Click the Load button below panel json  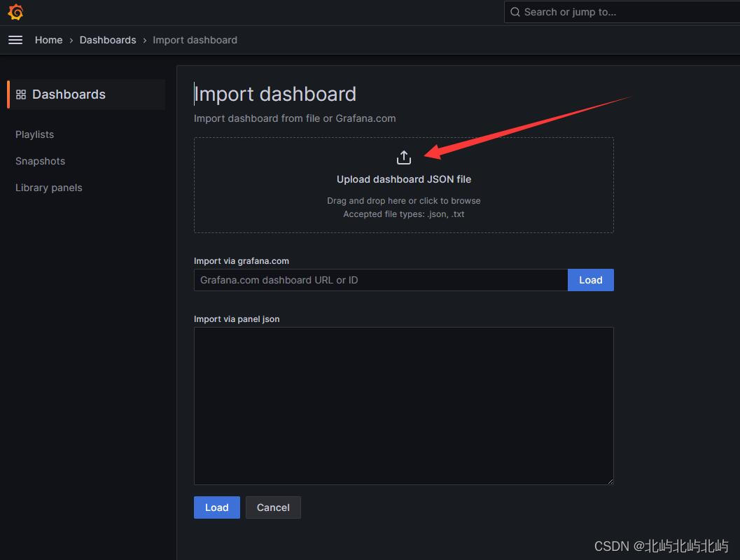(x=216, y=507)
